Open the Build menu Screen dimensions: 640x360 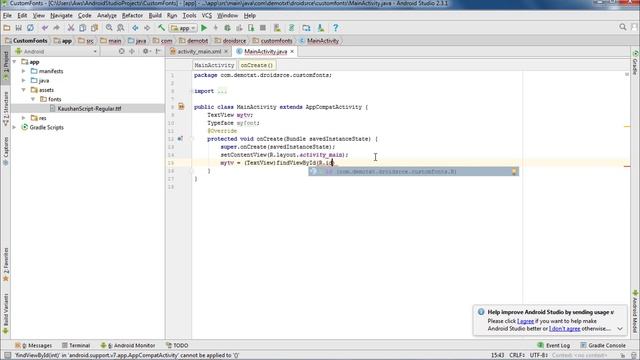(155, 16)
